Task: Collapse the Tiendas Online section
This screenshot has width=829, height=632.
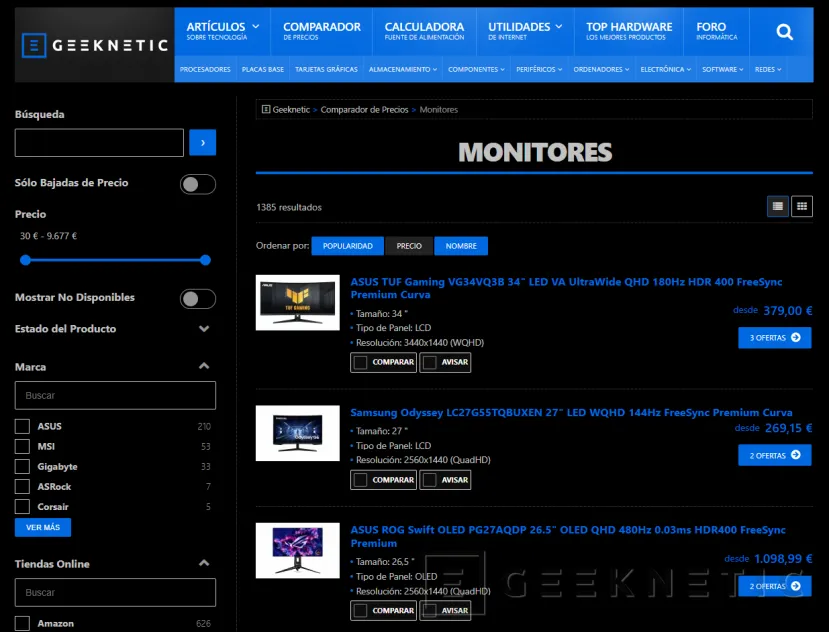Action: 204,563
